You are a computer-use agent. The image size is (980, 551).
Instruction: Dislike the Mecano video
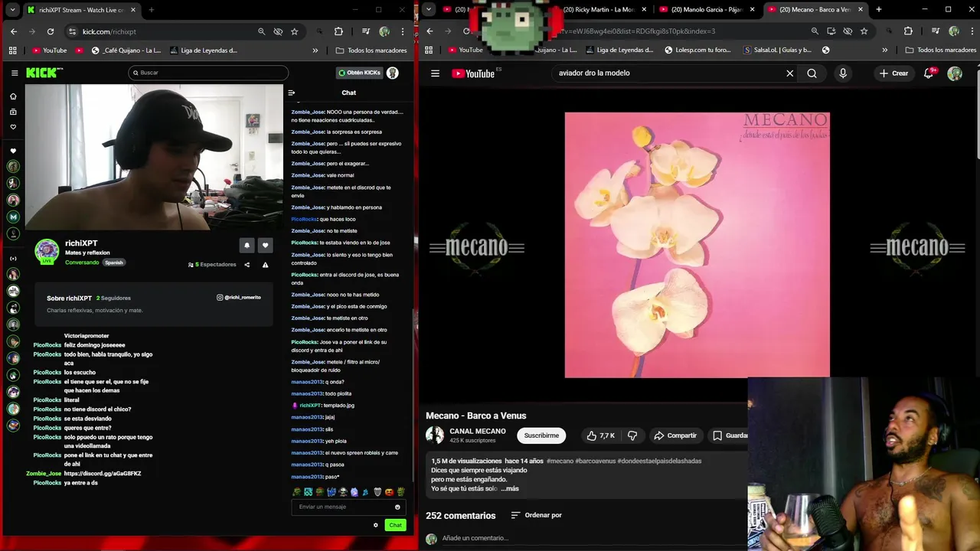(x=632, y=435)
